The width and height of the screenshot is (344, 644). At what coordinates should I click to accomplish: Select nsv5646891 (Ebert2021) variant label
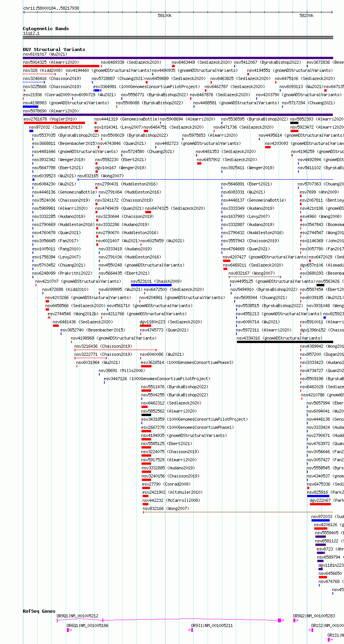(x=247, y=184)
